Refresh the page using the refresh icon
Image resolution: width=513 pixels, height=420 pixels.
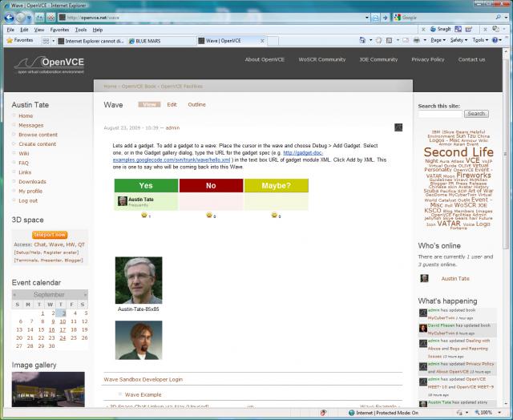click(x=40, y=18)
